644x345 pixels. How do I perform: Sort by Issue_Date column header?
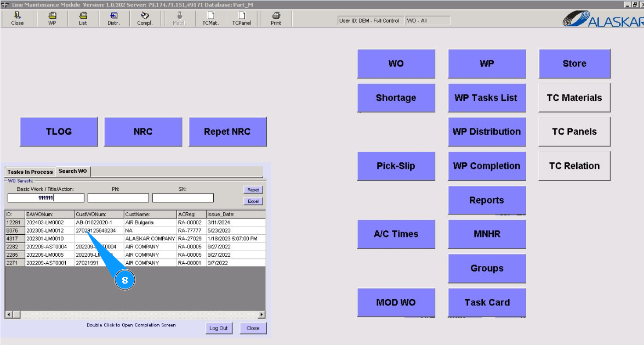tap(236, 214)
